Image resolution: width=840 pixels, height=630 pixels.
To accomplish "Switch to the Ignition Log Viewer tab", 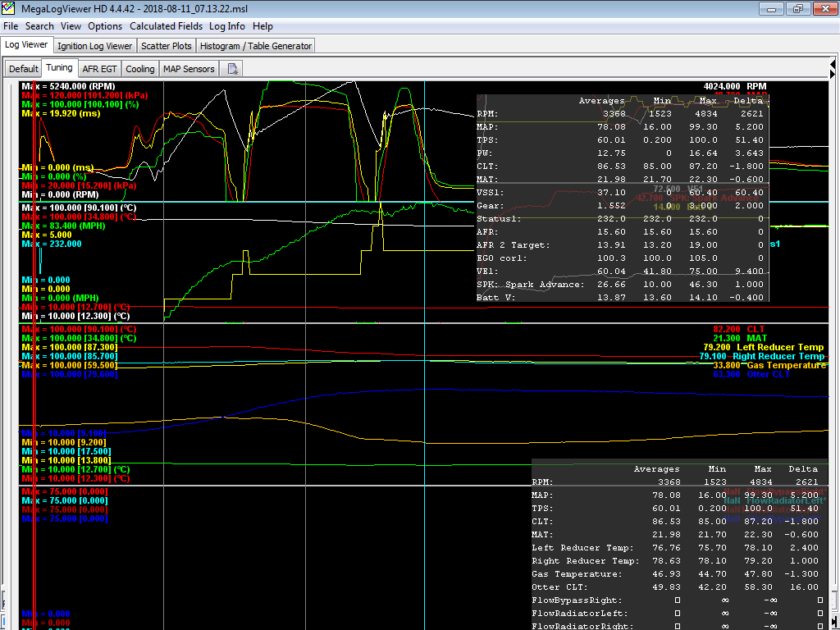I will click(x=95, y=46).
